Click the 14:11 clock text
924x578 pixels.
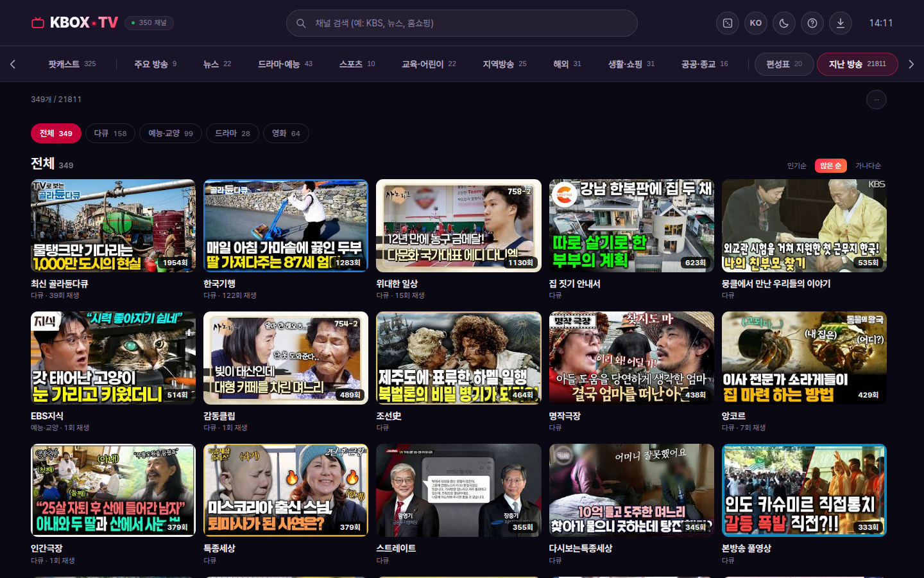pos(881,23)
